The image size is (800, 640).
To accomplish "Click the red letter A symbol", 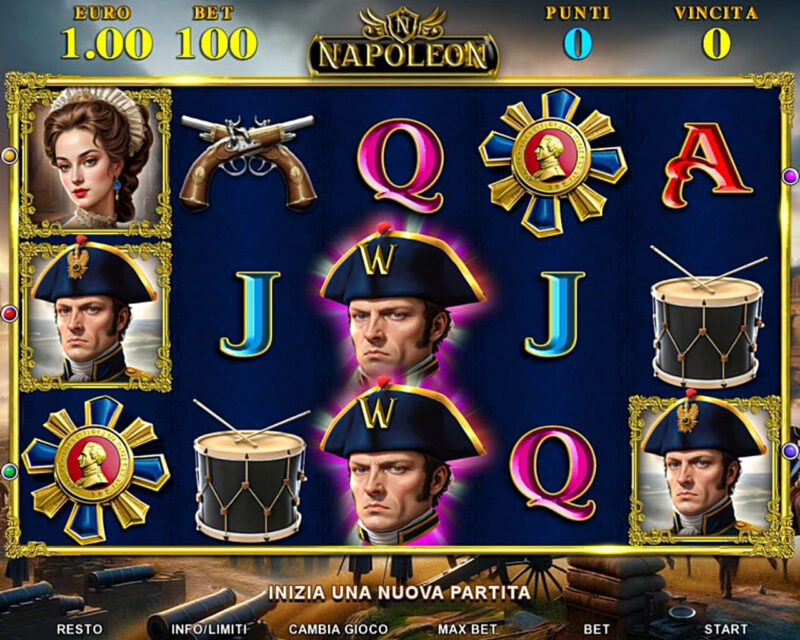I will click(707, 165).
